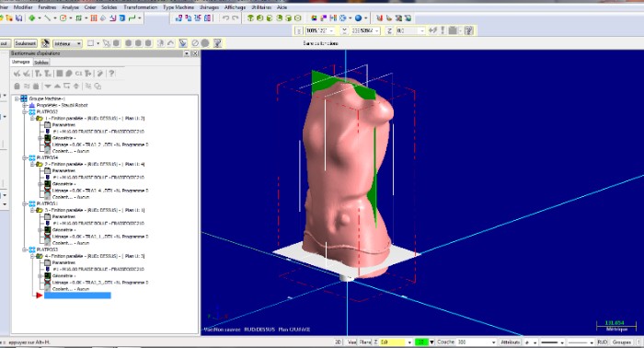Open the Usinages menu
The width and height of the screenshot is (644, 348).
209,7
